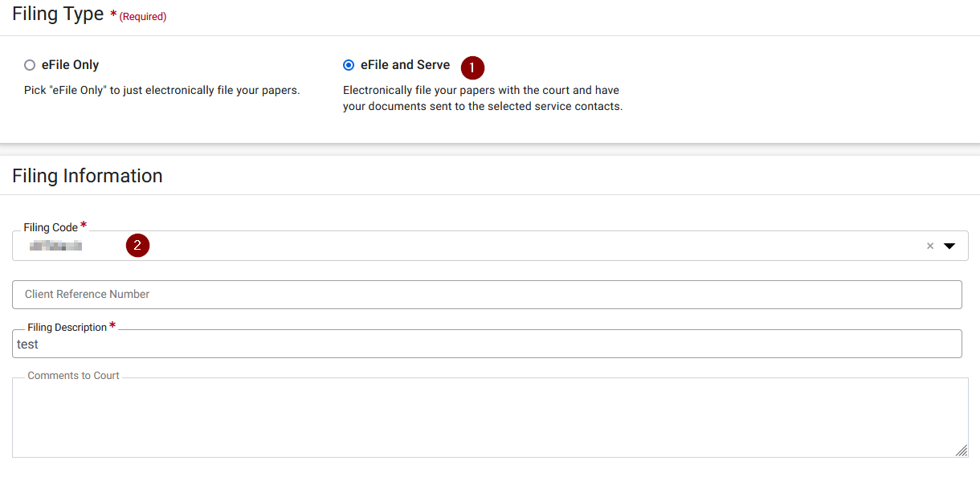Click the blurred Filing Code value
980x481 pixels.
point(56,246)
